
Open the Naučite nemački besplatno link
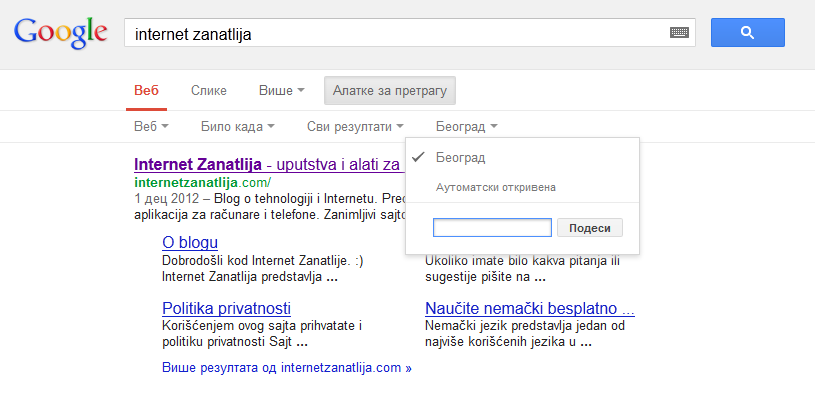[x=530, y=308]
